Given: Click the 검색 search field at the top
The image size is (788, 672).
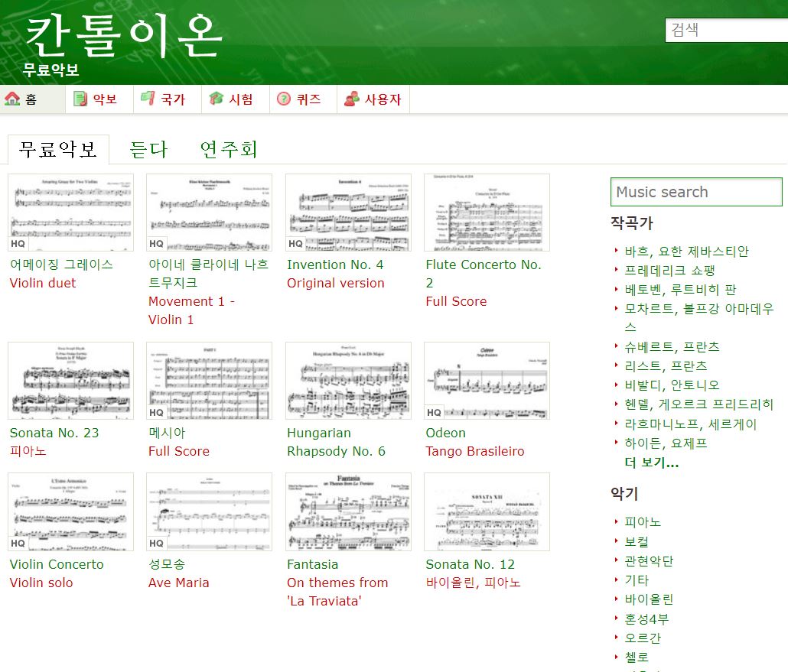Looking at the screenshot, I should 726,30.
